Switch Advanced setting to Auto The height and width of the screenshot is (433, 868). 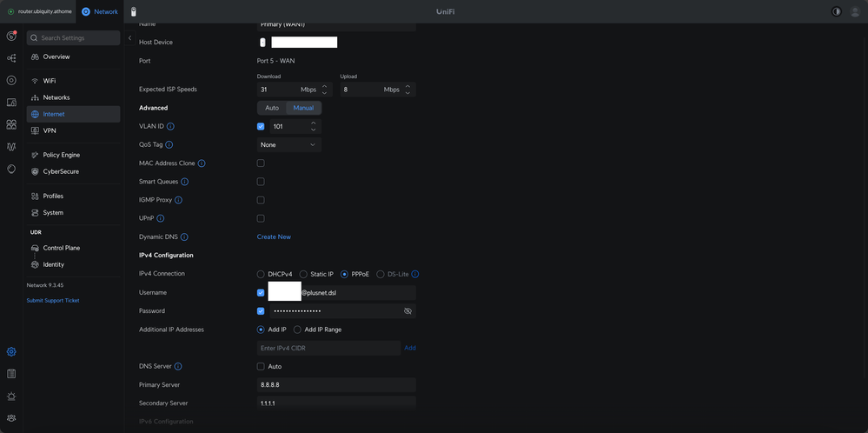272,108
